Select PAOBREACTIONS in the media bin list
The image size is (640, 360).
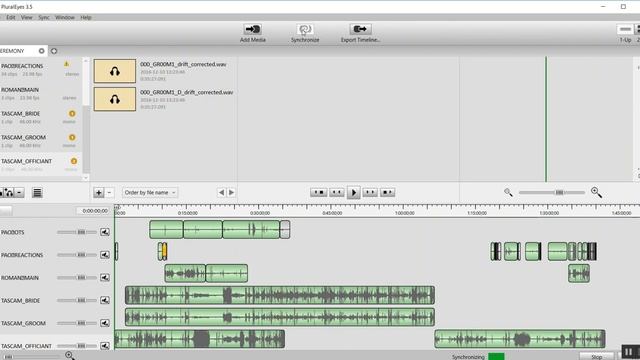[x=41, y=69]
